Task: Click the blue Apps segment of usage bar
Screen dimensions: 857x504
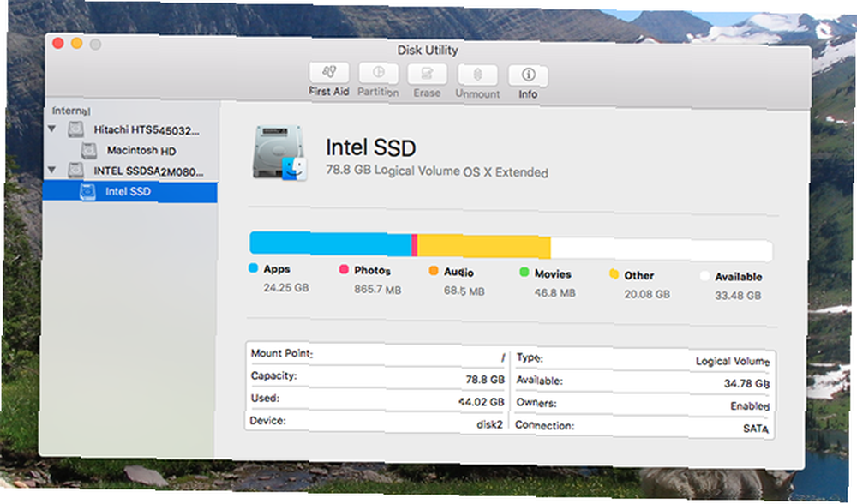Action: [x=331, y=243]
